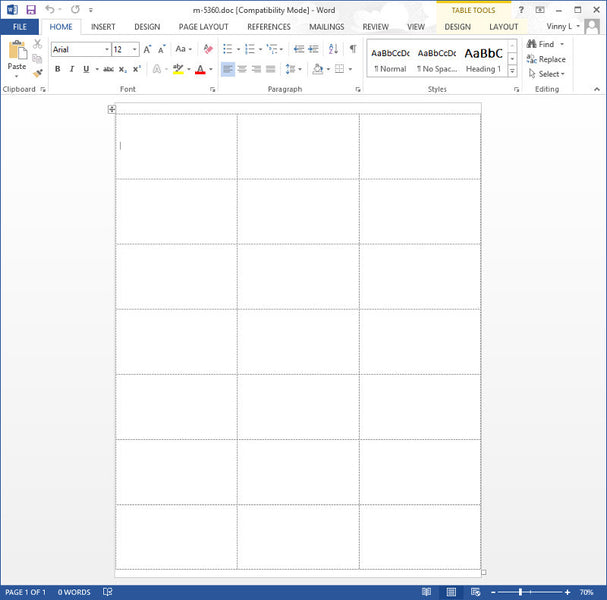This screenshot has width=607, height=600.
Task: Click the Clear All Formatting icon
Action: tap(208, 49)
